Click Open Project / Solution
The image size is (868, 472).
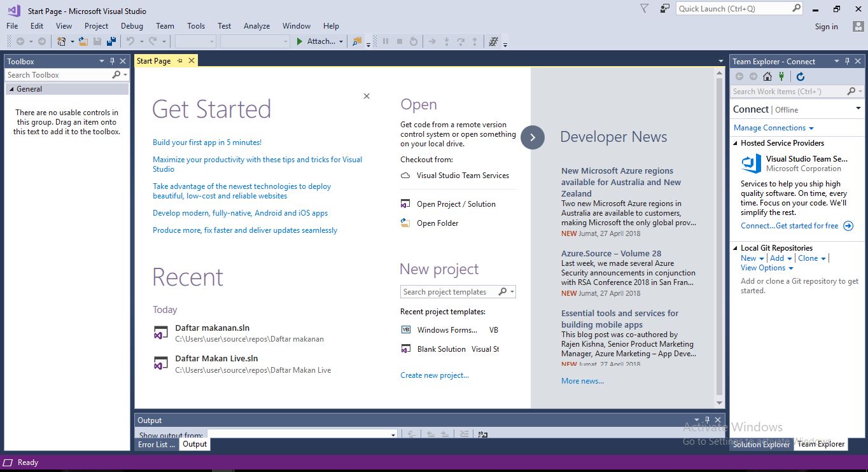[x=456, y=204]
